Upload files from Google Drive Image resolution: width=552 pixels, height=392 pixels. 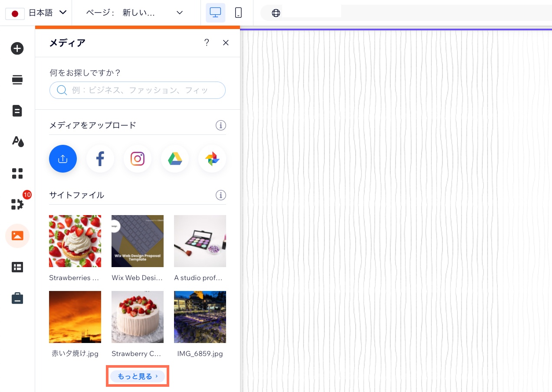point(175,159)
